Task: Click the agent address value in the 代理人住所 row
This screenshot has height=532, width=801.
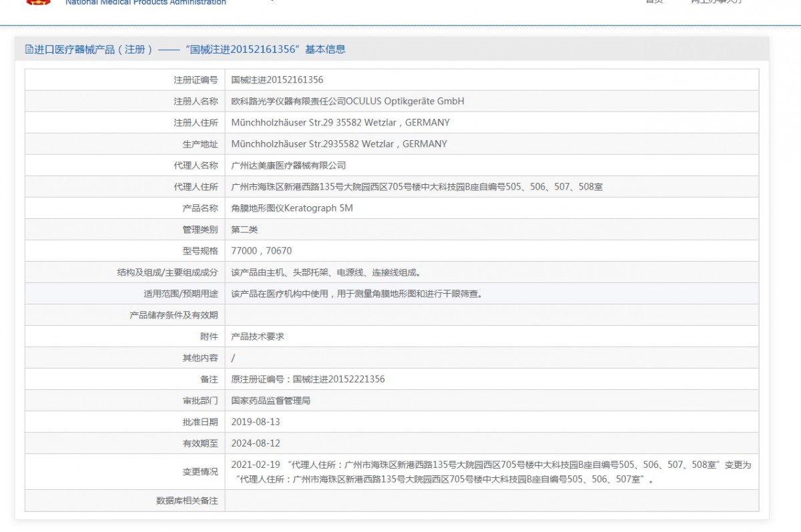Action: point(417,187)
